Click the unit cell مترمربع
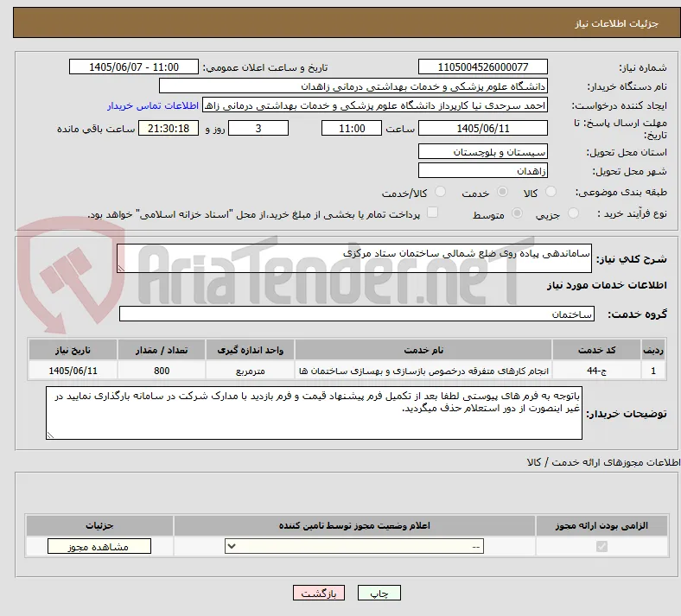The image size is (681, 616). pos(250,371)
